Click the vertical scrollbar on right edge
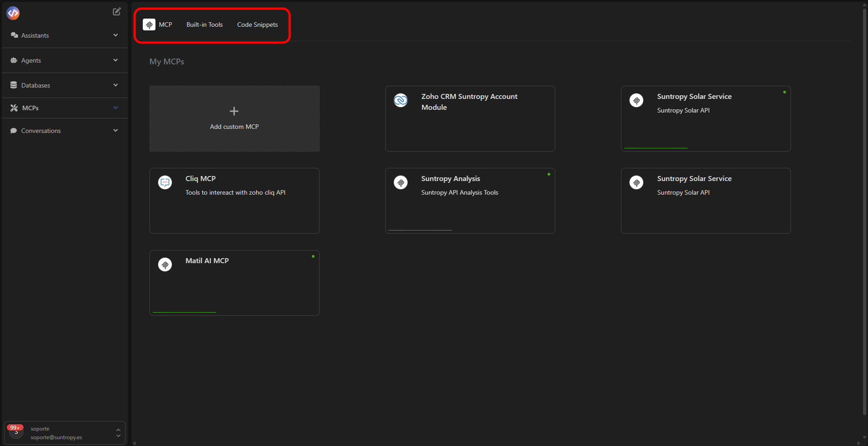The width and height of the screenshot is (868, 446). tap(865, 211)
